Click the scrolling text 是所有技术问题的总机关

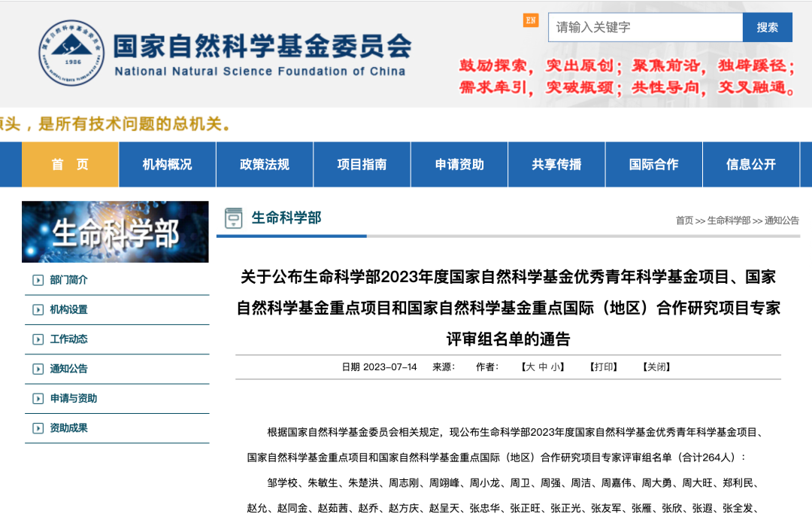(x=135, y=124)
